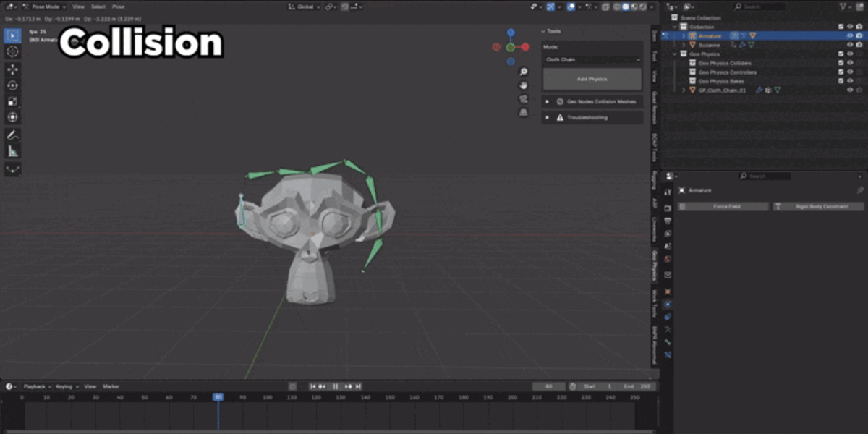Select the Transform tool
The width and height of the screenshot is (868, 434).
pos(13,117)
